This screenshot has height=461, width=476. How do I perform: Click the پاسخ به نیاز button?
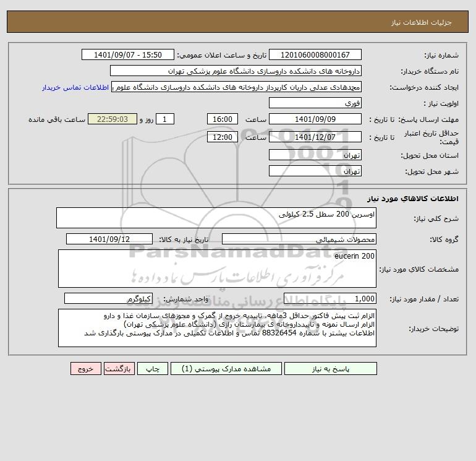pos(330,369)
